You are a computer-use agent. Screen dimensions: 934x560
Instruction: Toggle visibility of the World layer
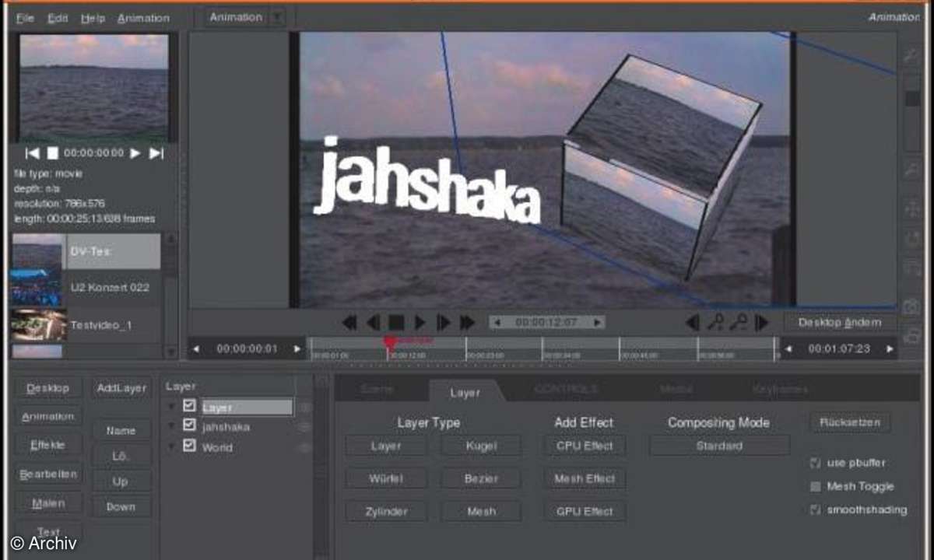pos(304,447)
